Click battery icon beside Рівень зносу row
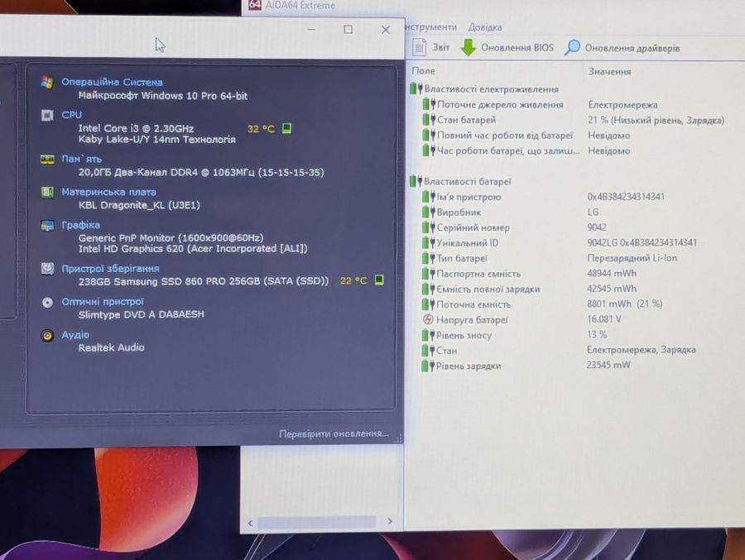 click(x=428, y=334)
